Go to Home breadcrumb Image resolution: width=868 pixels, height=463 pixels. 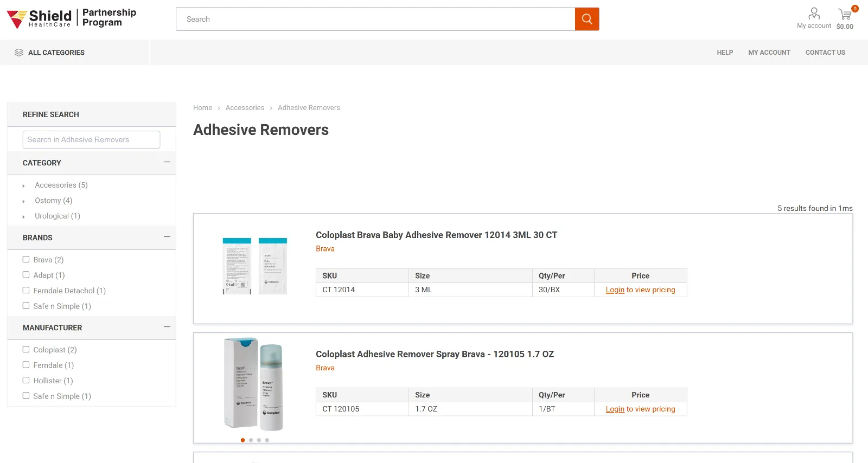(x=202, y=108)
